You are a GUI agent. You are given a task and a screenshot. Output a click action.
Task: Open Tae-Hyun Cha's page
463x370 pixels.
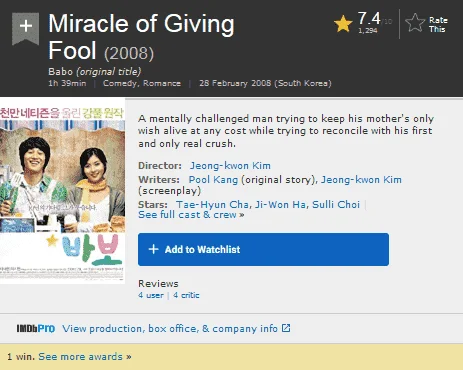coord(212,204)
